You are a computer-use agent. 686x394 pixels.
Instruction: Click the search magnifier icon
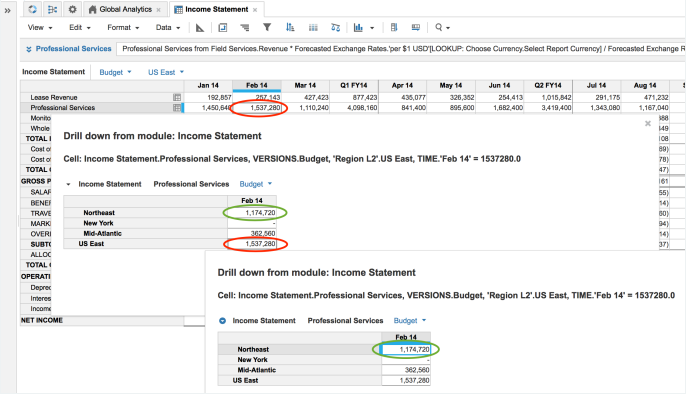point(438,28)
